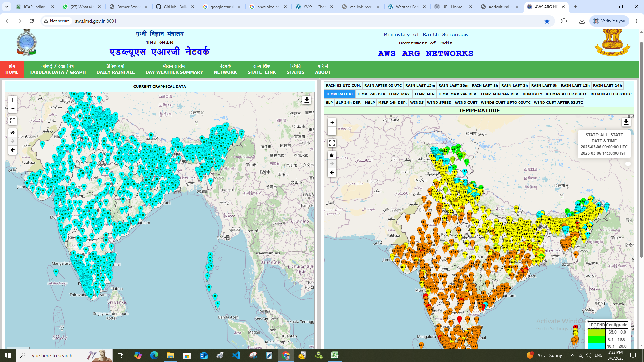Switch to UP - Home browser tab

pos(453,7)
